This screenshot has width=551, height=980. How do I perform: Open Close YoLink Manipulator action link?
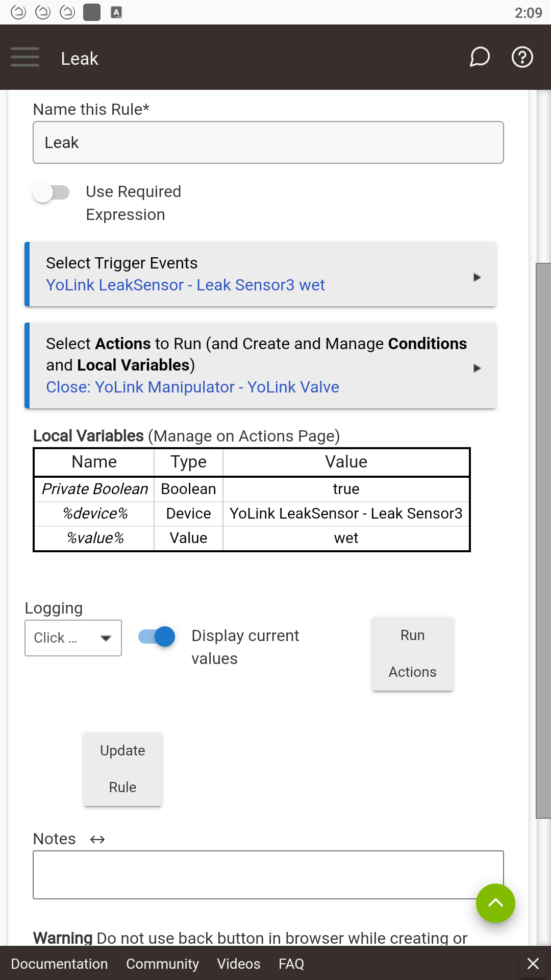click(192, 387)
